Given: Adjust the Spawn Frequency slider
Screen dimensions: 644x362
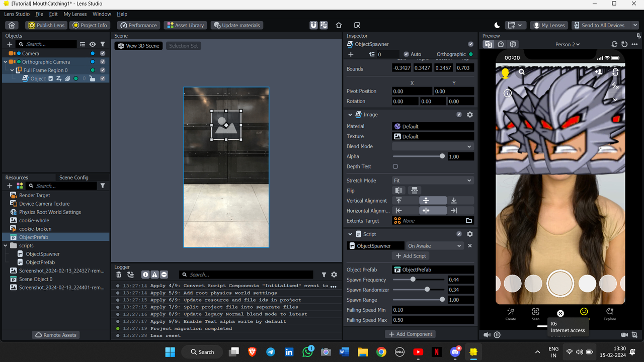Looking at the screenshot, I should point(419,280).
